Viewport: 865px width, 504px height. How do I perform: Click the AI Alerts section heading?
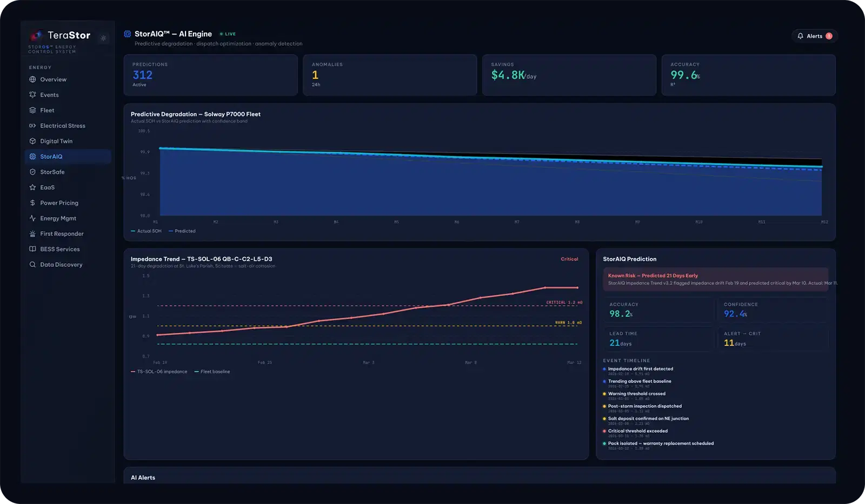(x=143, y=478)
